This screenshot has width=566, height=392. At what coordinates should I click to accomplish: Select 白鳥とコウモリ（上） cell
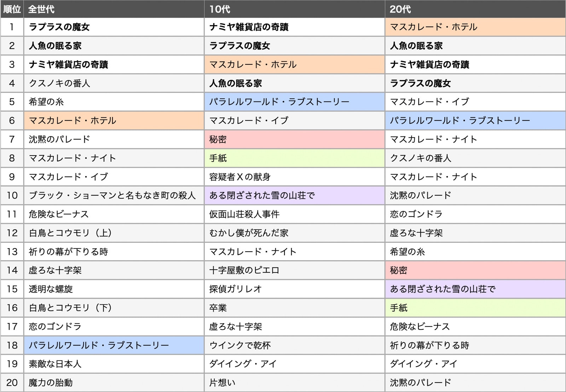click(70, 233)
